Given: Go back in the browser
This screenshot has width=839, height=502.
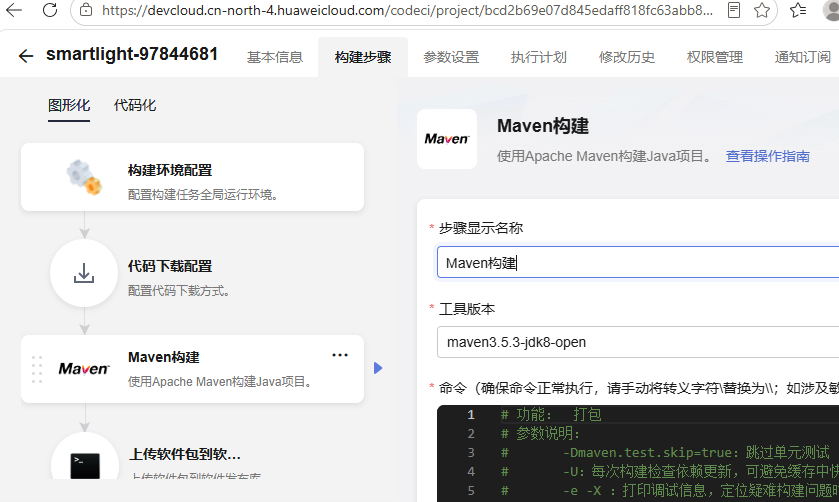Looking at the screenshot, I should point(14,10).
